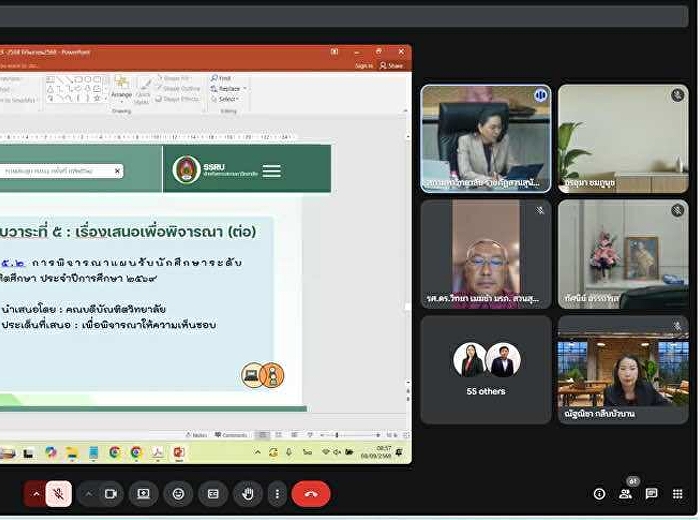Open the chat messages panel
The width and height of the screenshot is (700, 520).
[x=652, y=494]
